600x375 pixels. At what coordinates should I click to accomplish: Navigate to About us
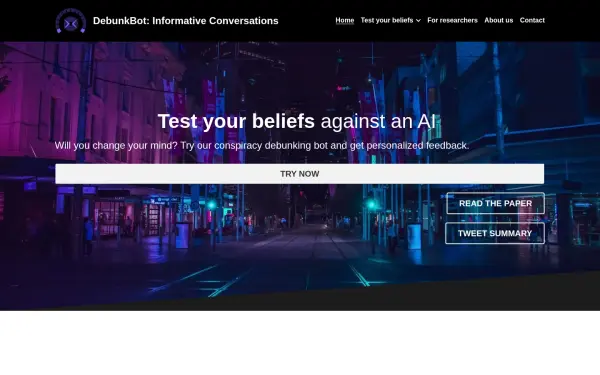point(499,20)
